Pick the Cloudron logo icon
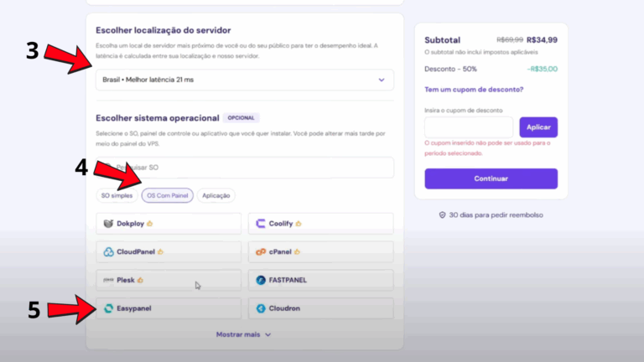Screen dimensions: 644x362 [x=261, y=308]
